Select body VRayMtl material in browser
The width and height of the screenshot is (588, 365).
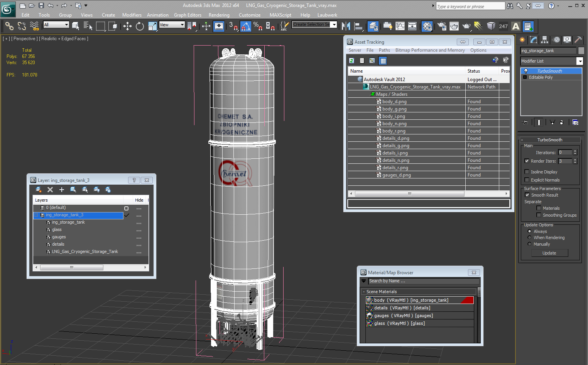pos(419,300)
